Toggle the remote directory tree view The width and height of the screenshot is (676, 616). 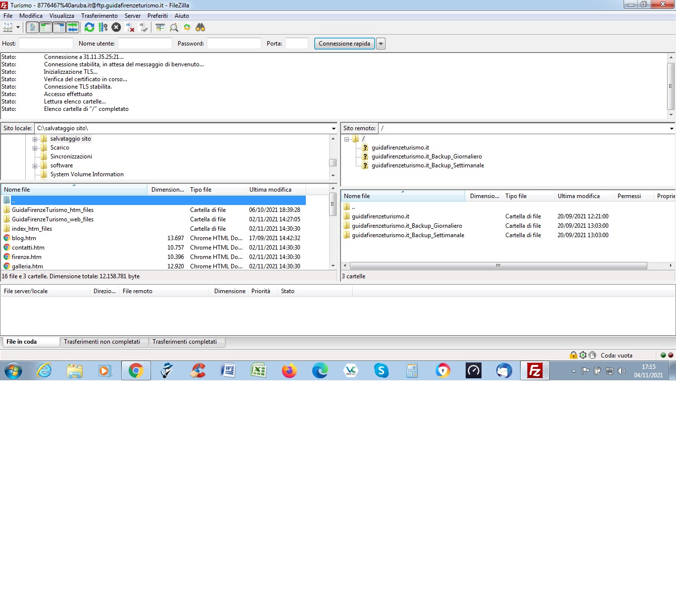59,27
